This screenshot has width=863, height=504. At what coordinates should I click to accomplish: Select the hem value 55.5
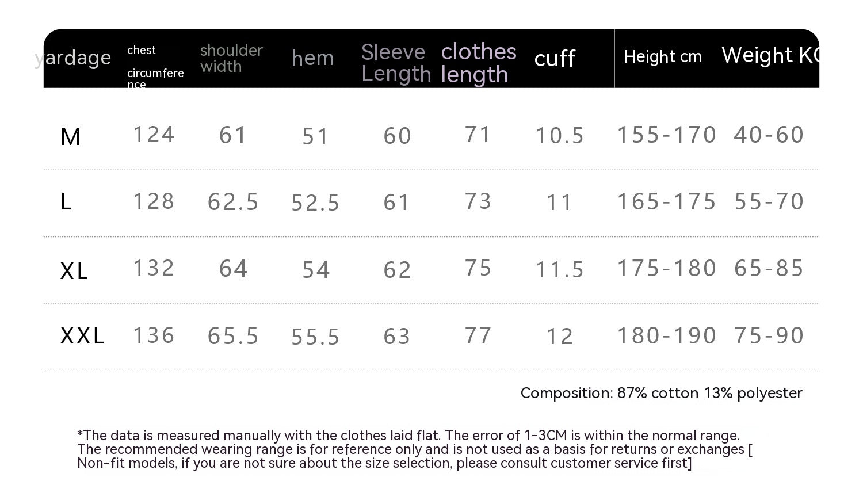[315, 337]
